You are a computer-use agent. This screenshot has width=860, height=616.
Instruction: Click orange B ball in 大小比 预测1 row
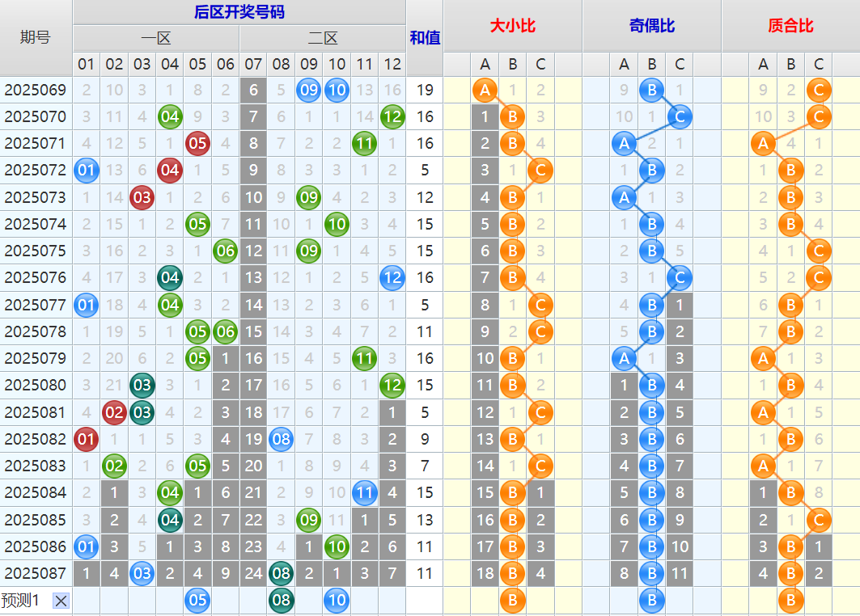pos(513,600)
